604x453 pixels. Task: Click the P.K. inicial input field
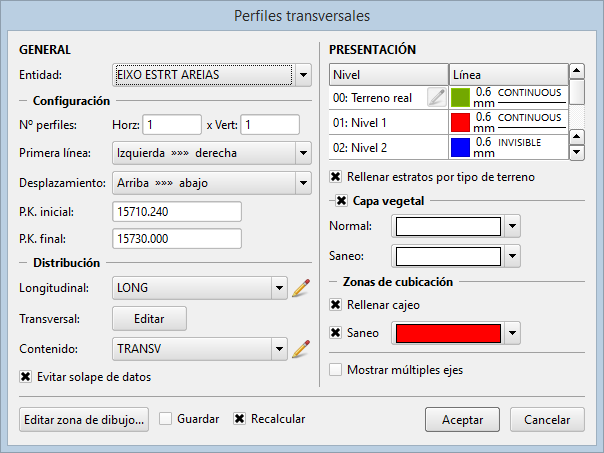(x=177, y=211)
